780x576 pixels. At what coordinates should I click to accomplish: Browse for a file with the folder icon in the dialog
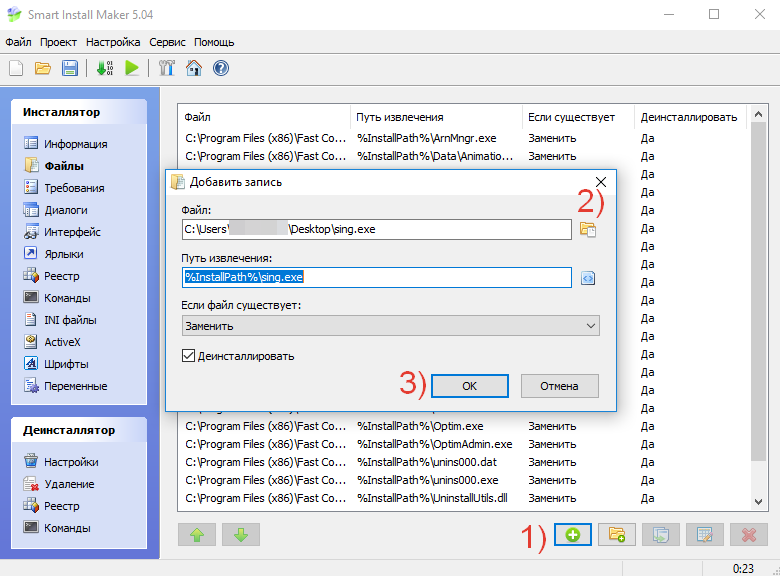[x=588, y=229]
